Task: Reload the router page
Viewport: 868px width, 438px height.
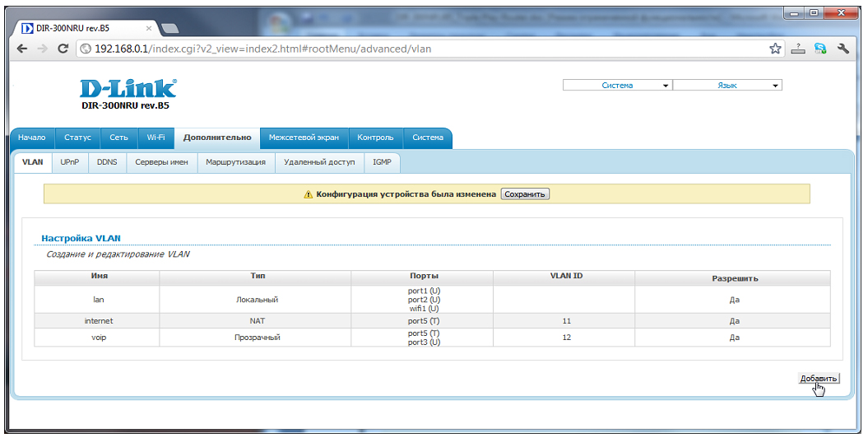Action: click(63, 49)
